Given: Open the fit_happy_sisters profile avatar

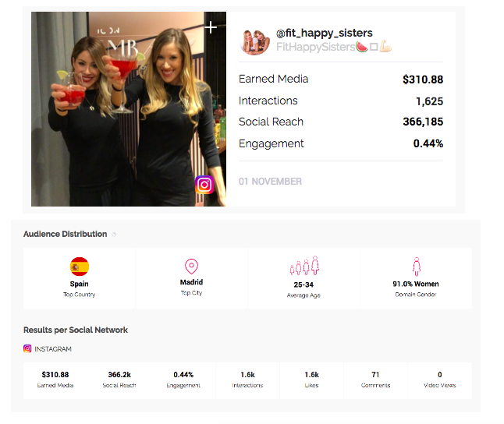Looking at the screenshot, I should coord(254,41).
